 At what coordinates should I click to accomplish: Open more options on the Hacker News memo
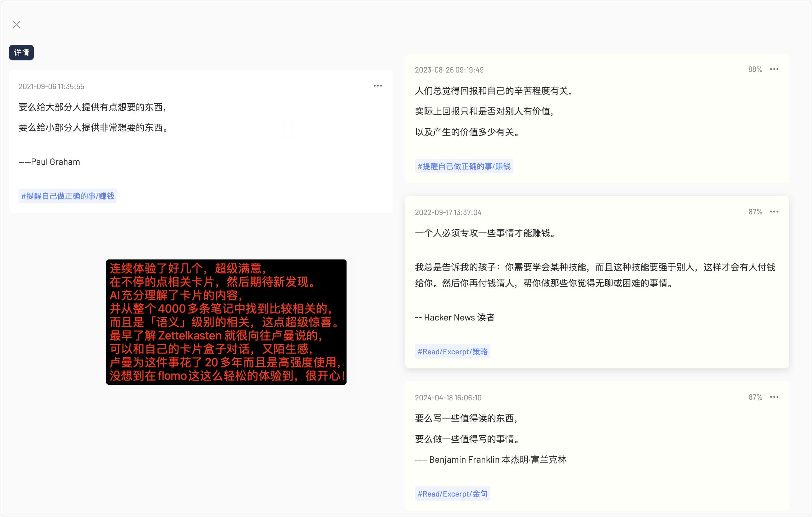coord(774,212)
